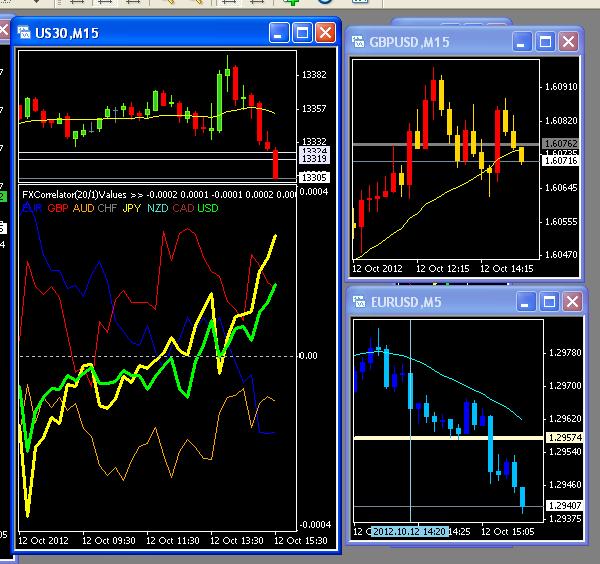Click the EURUSD,M5 window chart icon

359,302
